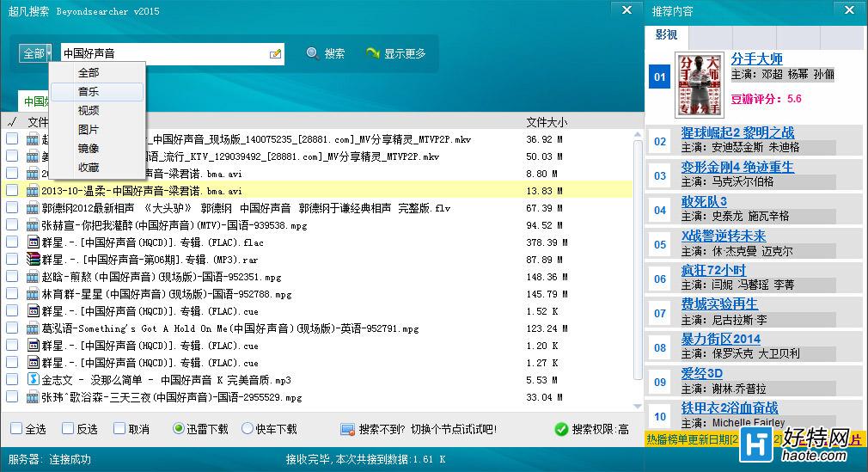Choose 镜像 in the category dropdown list
This screenshot has width=868, height=472.
click(97, 148)
